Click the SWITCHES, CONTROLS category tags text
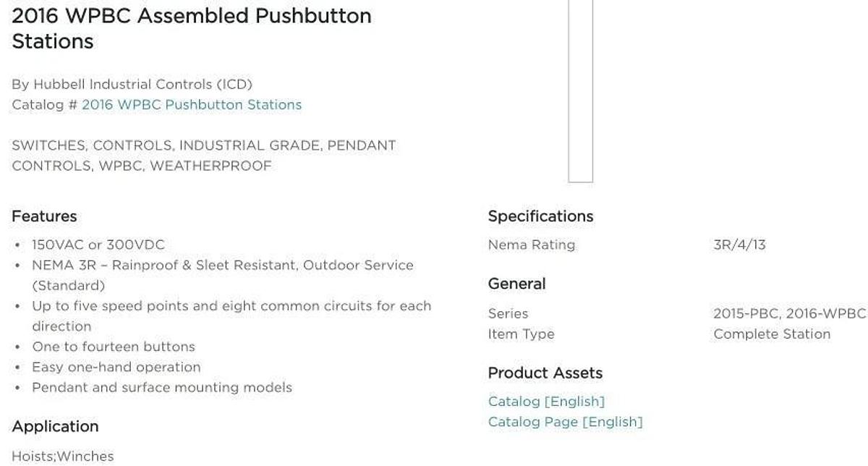Screen dimensions: 868x466 tap(204, 156)
